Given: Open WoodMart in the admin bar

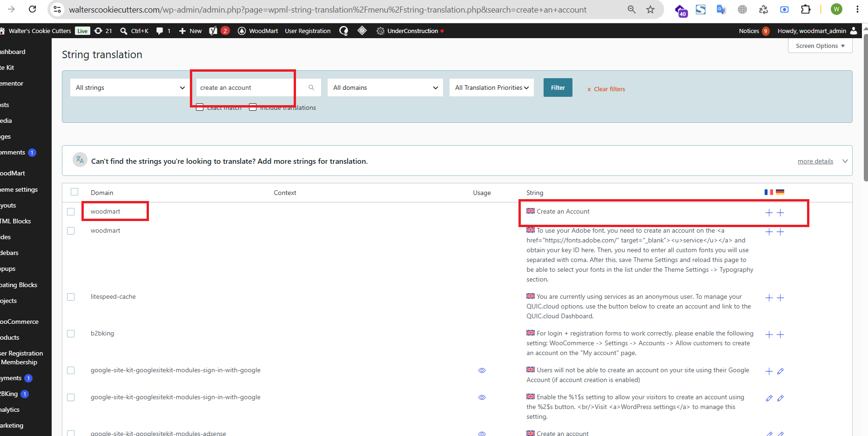Looking at the screenshot, I should coord(258,31).
